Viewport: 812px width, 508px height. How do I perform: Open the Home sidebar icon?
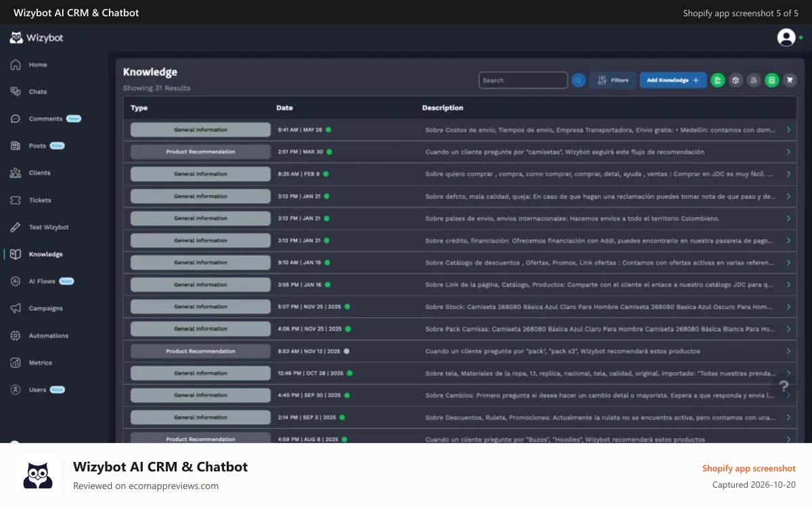click(x=16, y=65)
